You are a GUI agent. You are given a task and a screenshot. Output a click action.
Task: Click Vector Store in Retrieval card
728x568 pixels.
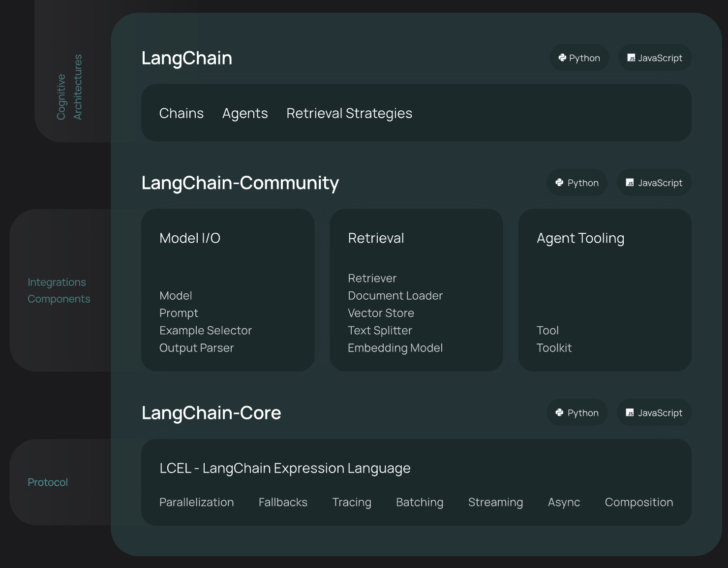pyautogui.click(x=381, y=313)
